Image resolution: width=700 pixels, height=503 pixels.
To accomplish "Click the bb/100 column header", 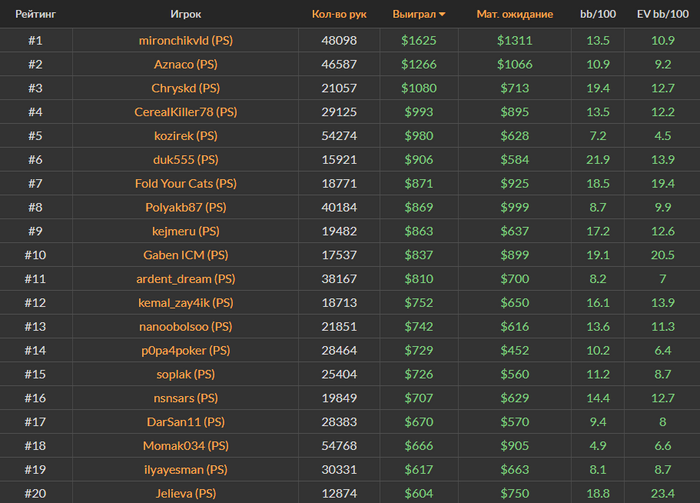I will click(x=598, y=14).
